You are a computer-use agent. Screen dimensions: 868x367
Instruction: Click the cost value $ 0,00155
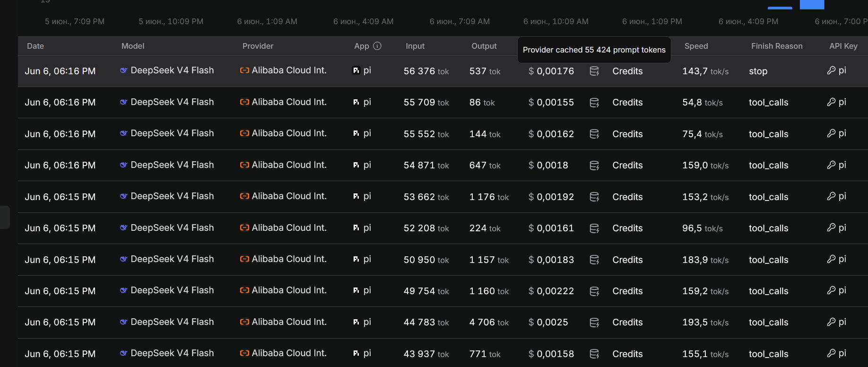pos(551,102)
